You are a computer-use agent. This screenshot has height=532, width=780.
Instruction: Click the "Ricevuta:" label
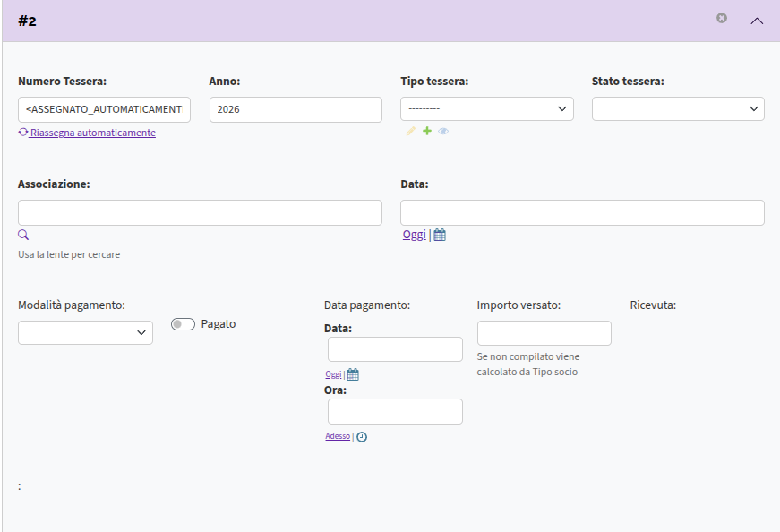click(653, 305)
